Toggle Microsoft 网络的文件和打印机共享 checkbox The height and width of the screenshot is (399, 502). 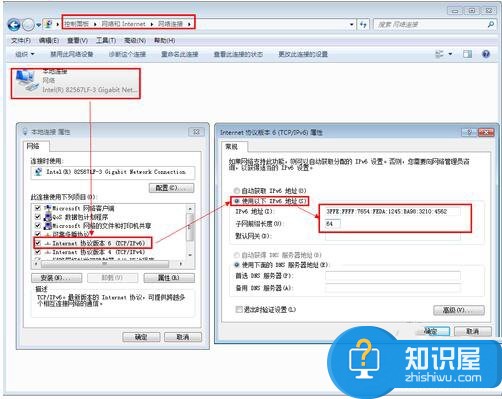pos(38,226)
